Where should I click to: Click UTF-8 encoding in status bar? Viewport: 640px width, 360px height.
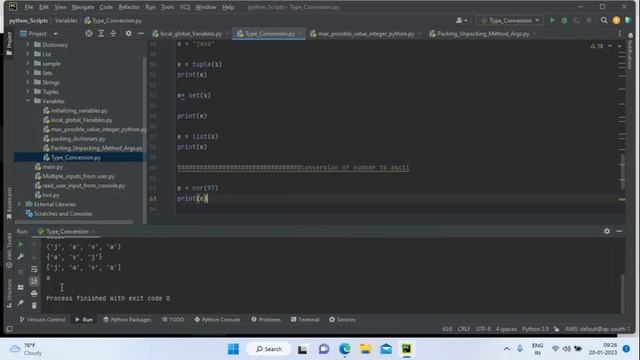click(x=483, y=329)
